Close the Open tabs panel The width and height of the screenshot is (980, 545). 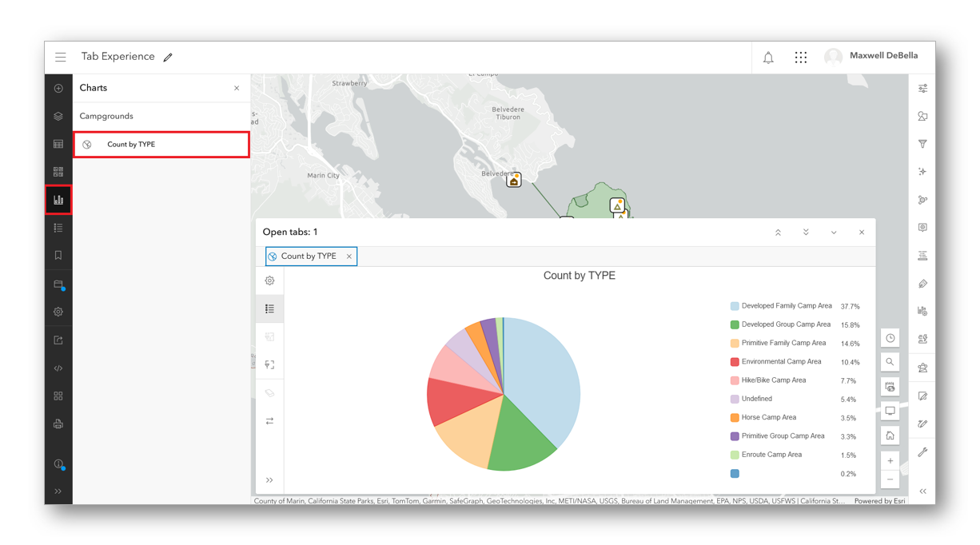862,233
